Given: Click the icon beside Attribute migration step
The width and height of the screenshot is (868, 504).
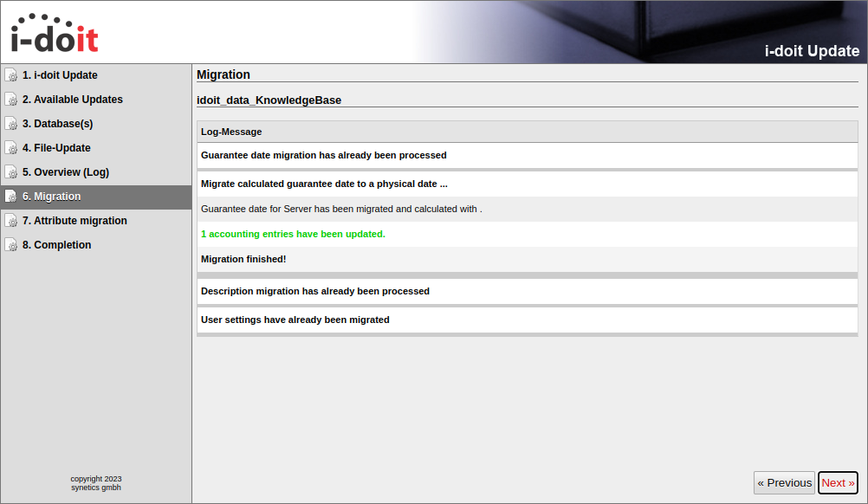Looking at the screenshot, I should click(11, 221).
